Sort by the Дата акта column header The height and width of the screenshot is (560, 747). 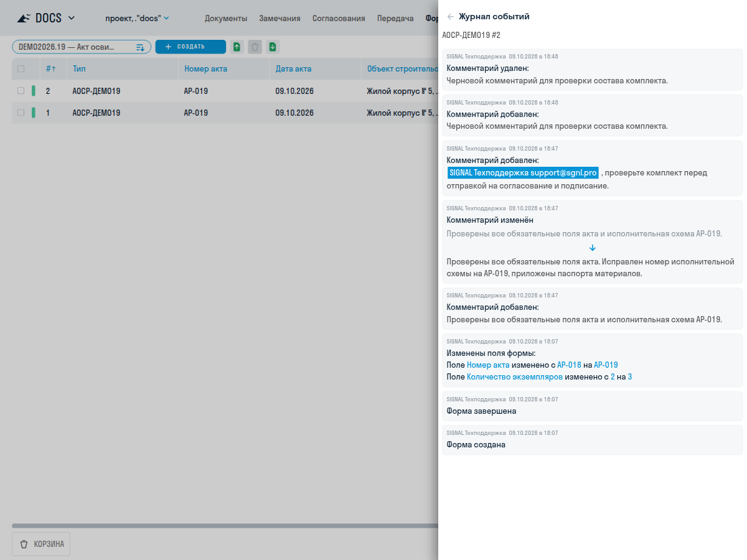[293, 69]
